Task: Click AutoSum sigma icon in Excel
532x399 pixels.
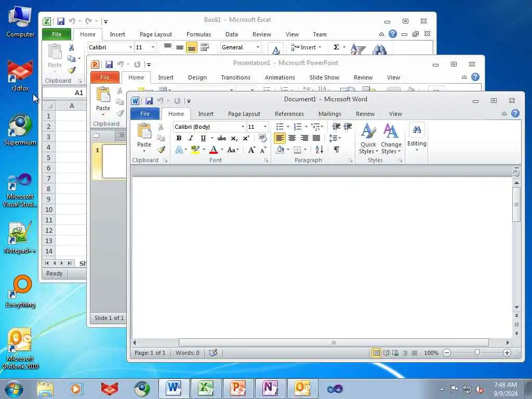Action: click(x=336, y=47)
